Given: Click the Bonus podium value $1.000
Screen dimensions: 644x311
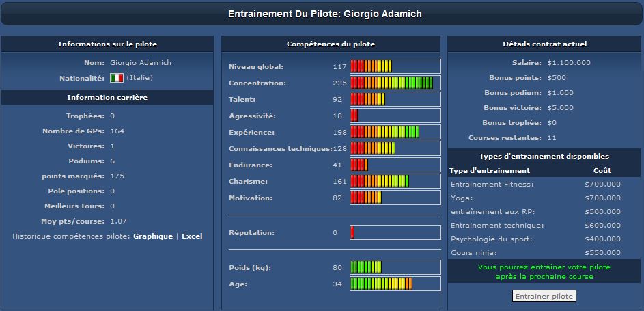Looking at the screenshot, I should [x=560, y=93].
